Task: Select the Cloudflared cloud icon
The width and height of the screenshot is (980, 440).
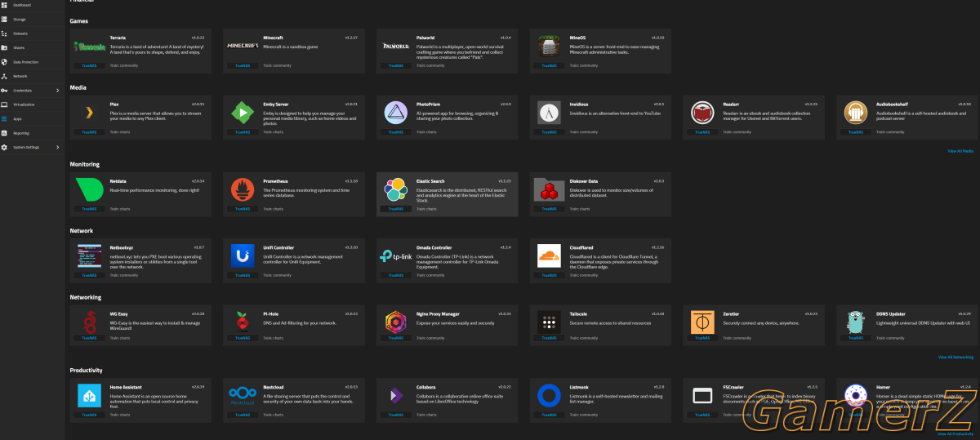Action: click(550, 256)
